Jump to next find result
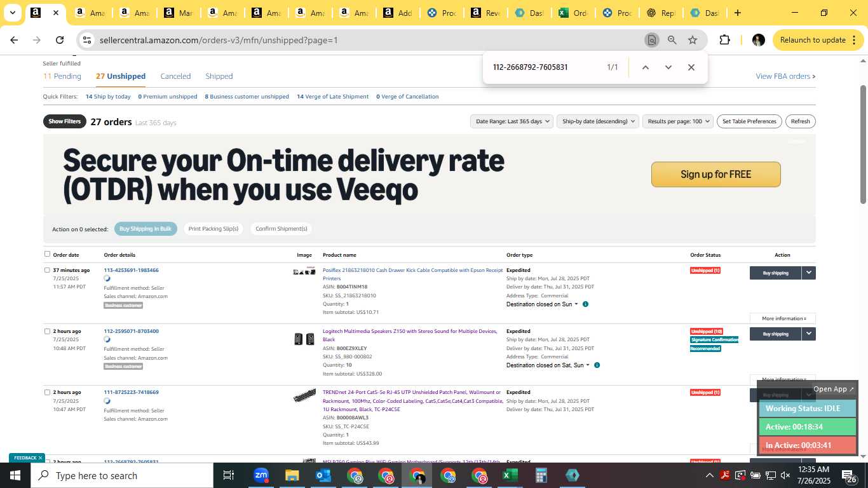Screen dimensions: 868x488 tap(668, 67)
